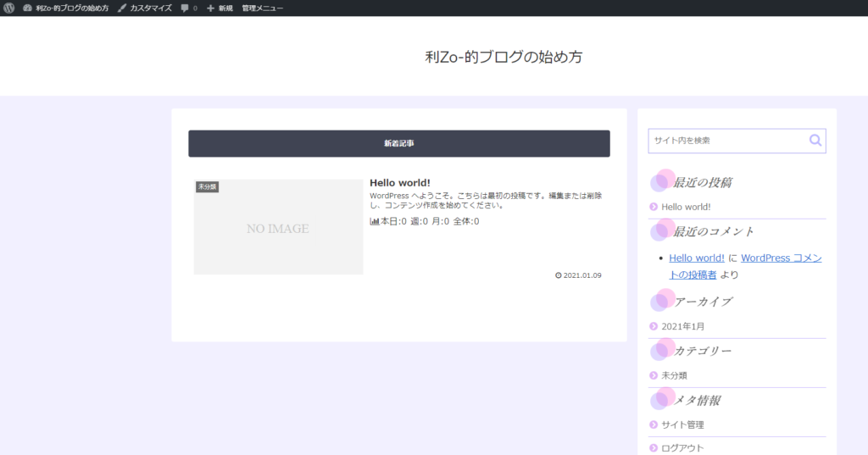
Task: Click the WordPress logo icon
Action: pos(8,8)
